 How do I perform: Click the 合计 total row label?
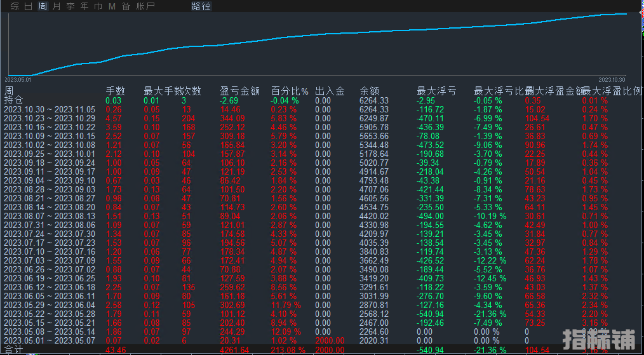click(x=13, y=350)
